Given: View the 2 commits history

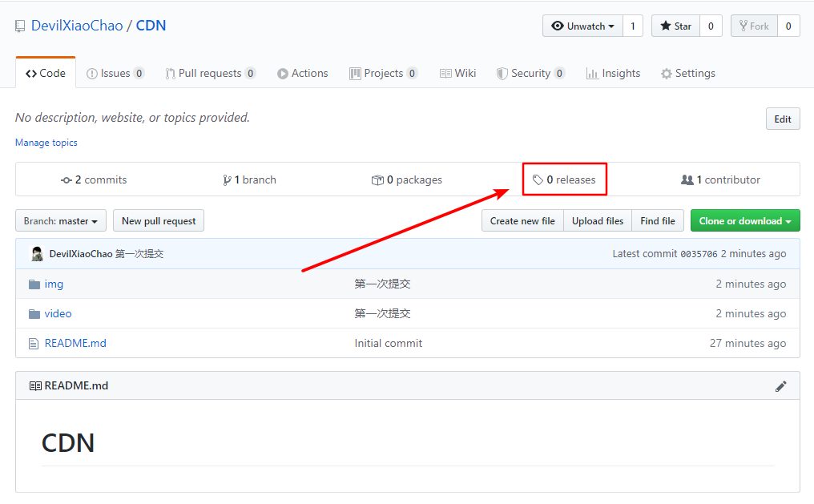Looking at the screenshot, I should click(x=95, y=180).
